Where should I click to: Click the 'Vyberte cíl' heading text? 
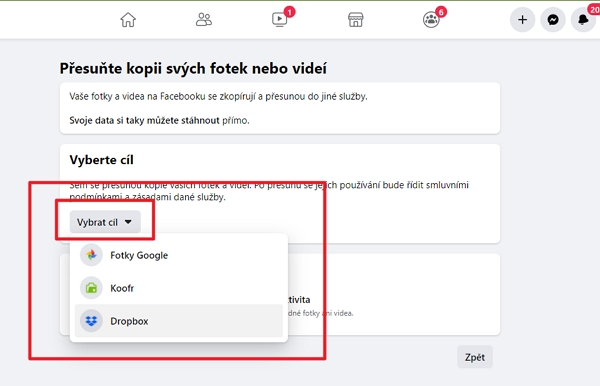point(101,160)
